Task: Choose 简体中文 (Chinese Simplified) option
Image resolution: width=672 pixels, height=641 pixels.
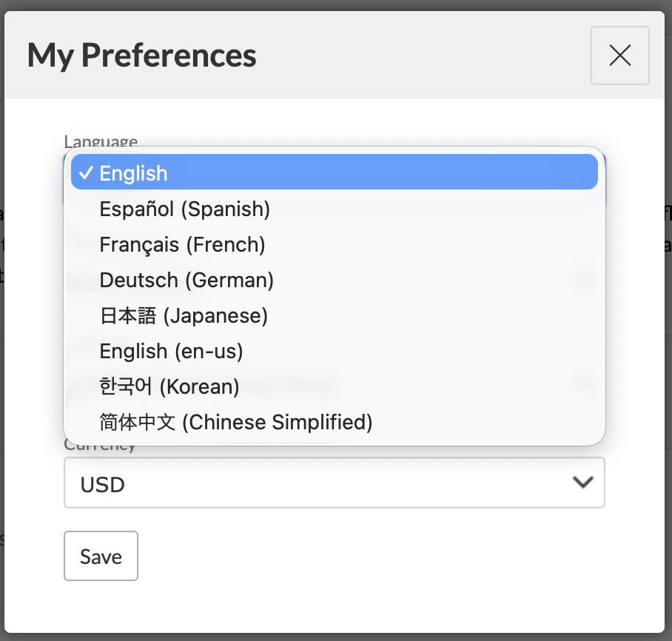Action: click(235, 423)
